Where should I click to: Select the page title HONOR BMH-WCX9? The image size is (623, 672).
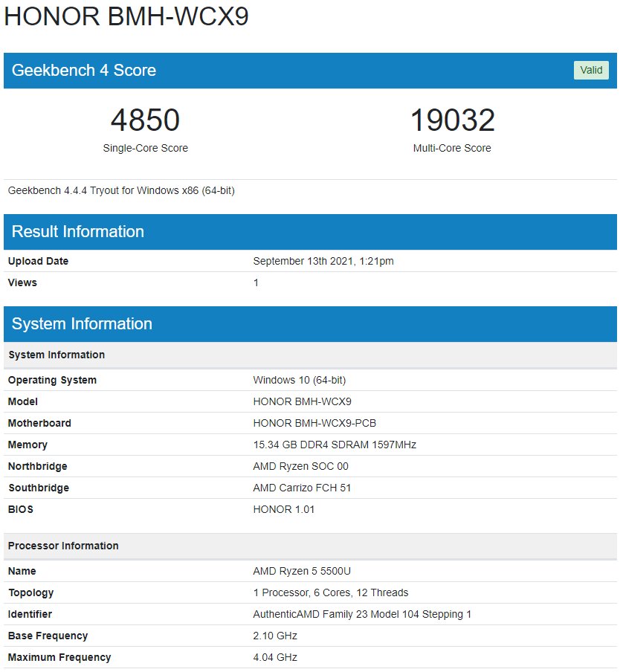click(126, 16)
